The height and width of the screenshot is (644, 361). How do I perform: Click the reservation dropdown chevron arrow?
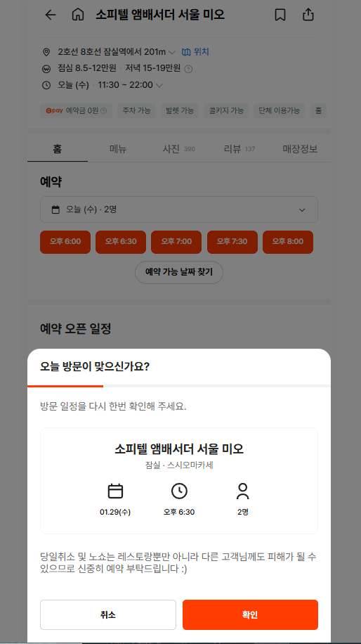tap(302, 210)
